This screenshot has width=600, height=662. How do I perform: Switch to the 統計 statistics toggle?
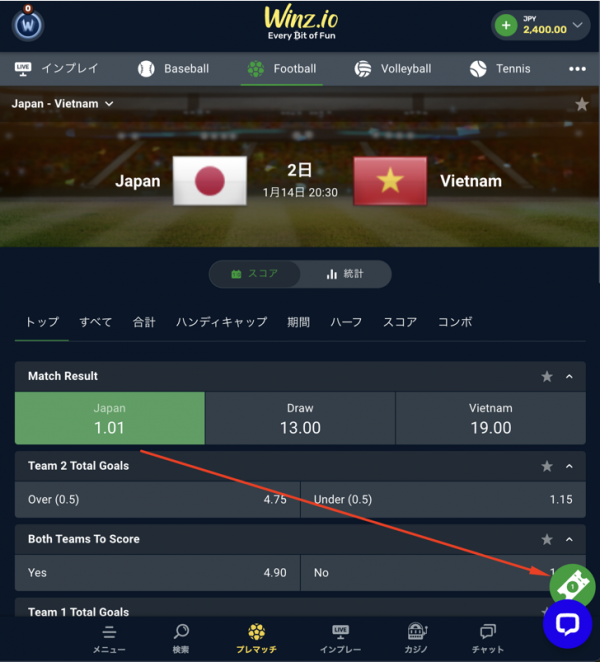tap(345, 274)
